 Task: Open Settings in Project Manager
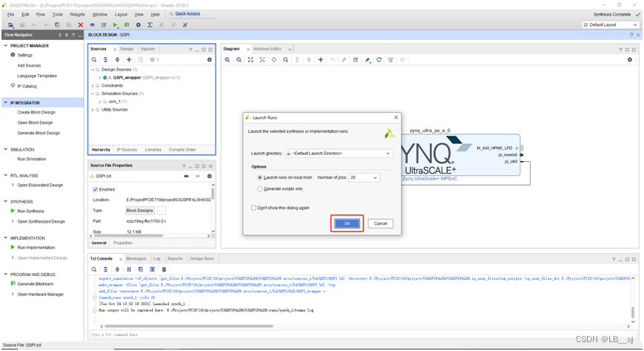[24, 55]
